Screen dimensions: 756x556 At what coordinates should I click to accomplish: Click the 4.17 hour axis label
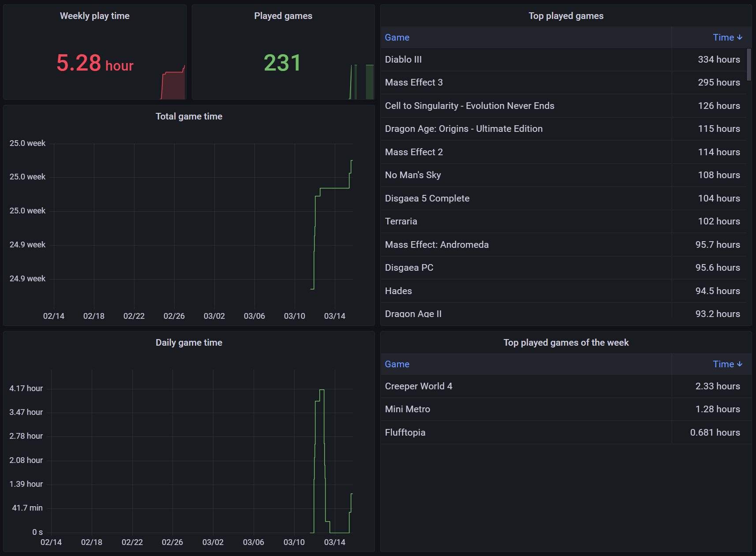point(26,388)
